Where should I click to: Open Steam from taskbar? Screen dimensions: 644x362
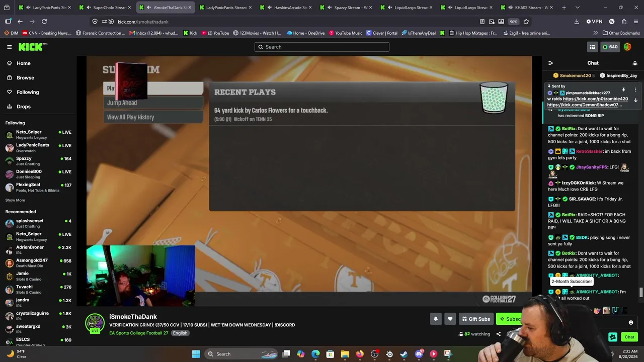point(404,354)
